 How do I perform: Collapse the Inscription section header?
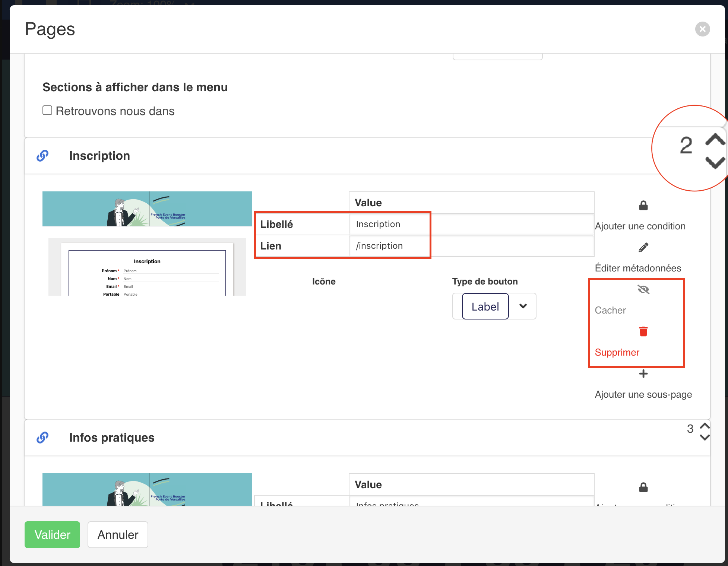pos(99,156)
